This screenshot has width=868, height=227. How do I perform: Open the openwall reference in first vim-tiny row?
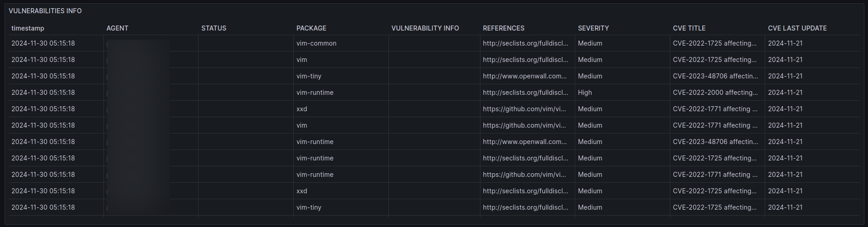coord(525,76)
